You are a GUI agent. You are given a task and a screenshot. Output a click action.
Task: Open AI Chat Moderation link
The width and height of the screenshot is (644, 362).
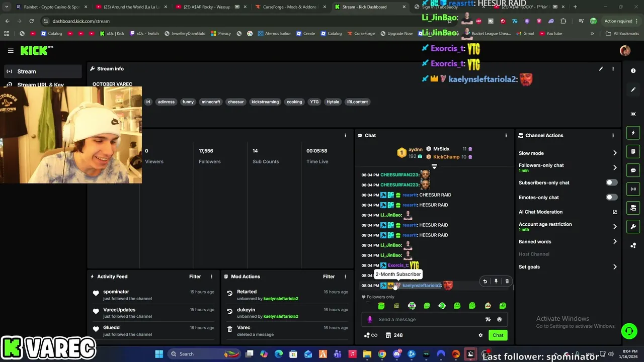tap(568, 212)
